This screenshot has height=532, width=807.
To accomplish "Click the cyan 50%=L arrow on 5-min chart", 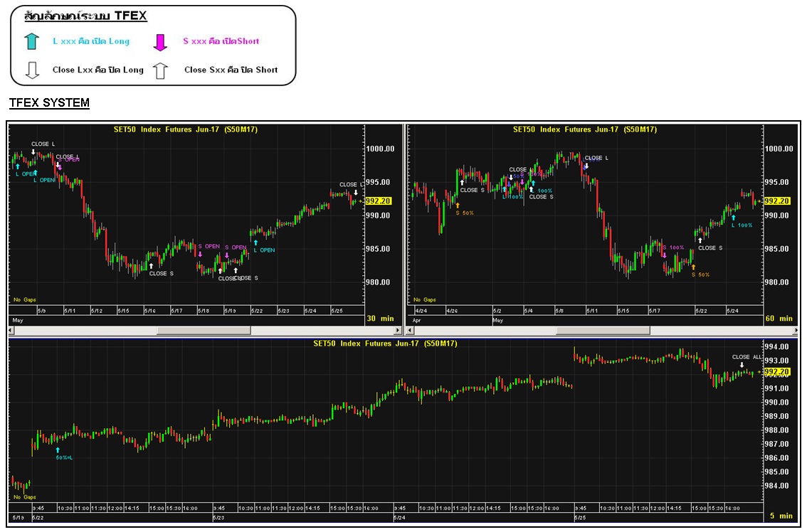I will [x=58, y=449].
